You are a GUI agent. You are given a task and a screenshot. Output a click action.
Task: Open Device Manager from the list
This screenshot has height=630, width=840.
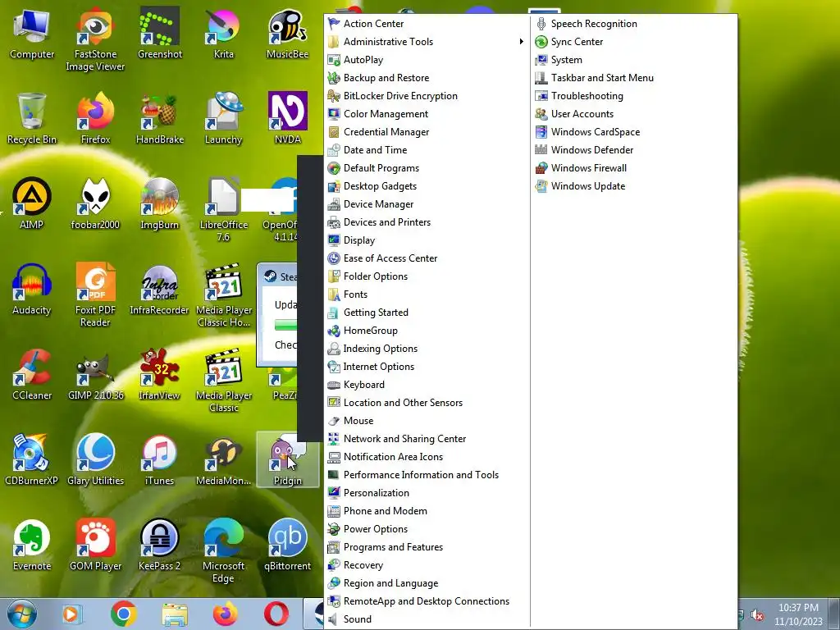(427, 204)
